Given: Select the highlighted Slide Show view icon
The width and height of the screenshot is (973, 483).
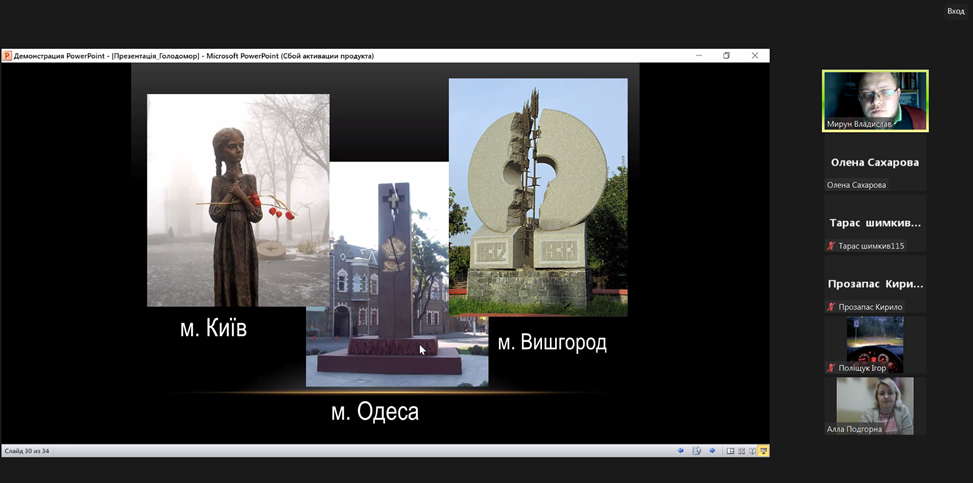Looking at the screenshot, I should [x=764, y=451].
